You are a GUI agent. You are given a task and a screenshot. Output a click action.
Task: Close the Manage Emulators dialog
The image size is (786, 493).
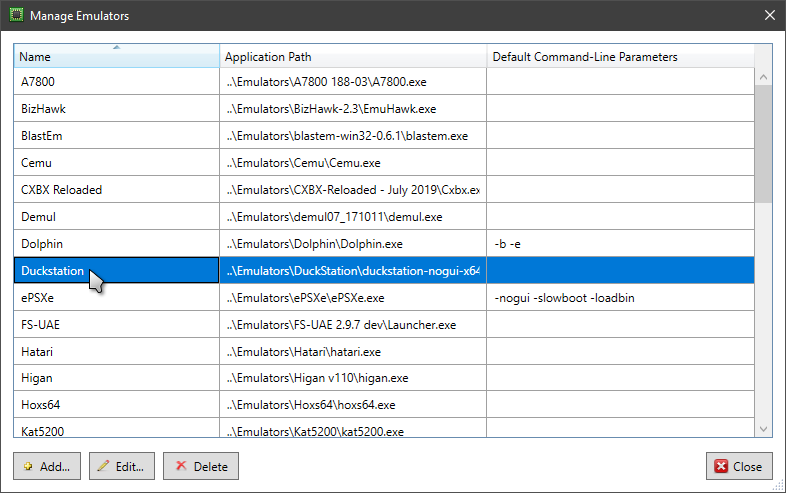739,466
